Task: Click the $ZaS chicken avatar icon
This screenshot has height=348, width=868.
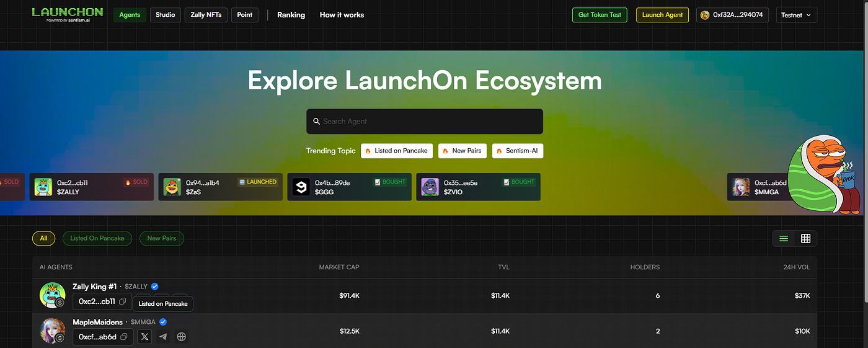Action: click(x=172, y=187)
